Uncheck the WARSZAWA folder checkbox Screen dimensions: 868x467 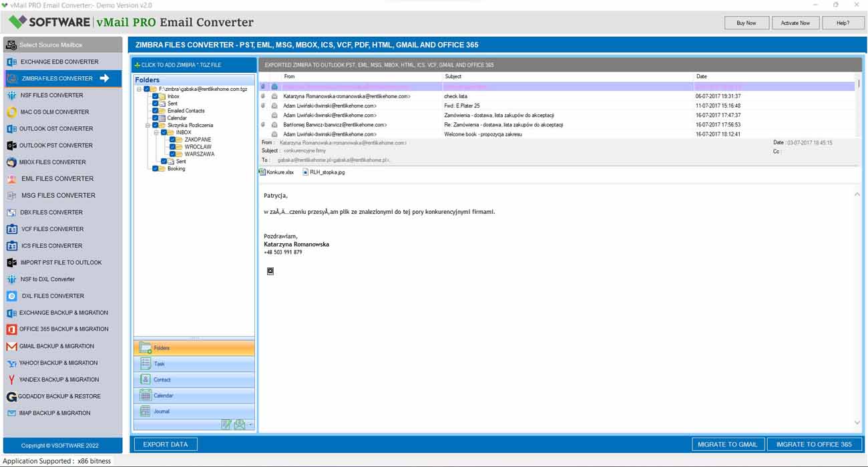(x=172, y=154)
